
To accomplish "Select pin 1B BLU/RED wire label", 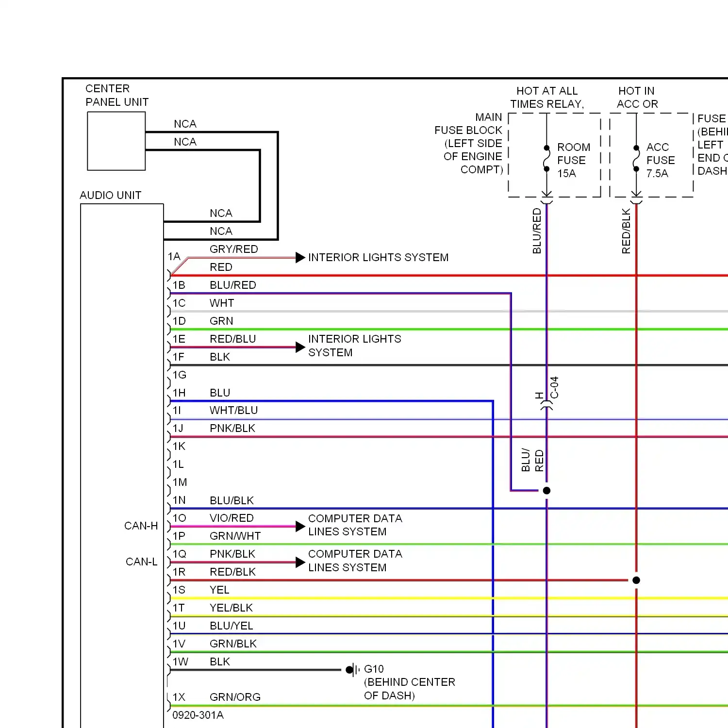I will coord(233,285).
